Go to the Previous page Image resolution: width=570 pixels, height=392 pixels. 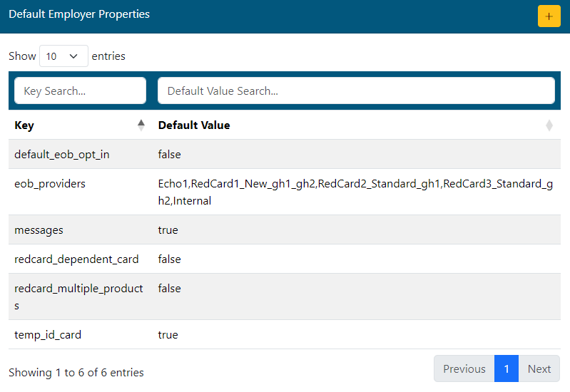click(x=464, y=368)
